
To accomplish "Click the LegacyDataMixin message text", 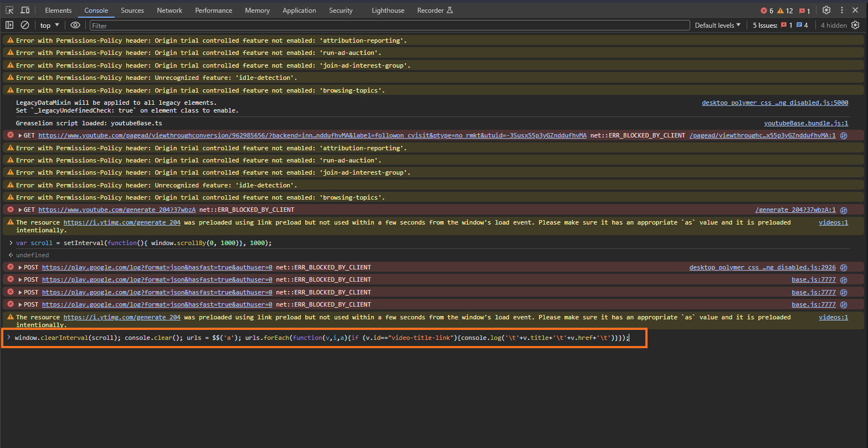I will pyautogui.click(x=127, y=106).
